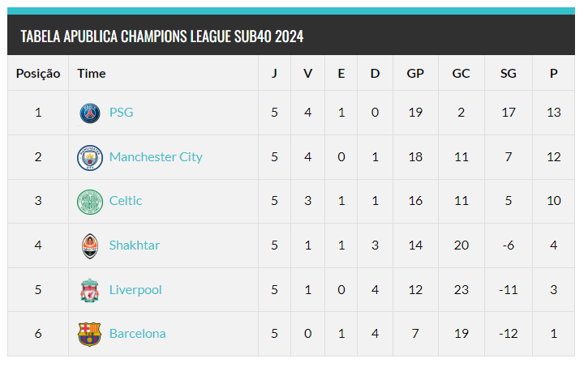Sort by the GP column header
Viewport: 588px width, 367px height.
415,74
